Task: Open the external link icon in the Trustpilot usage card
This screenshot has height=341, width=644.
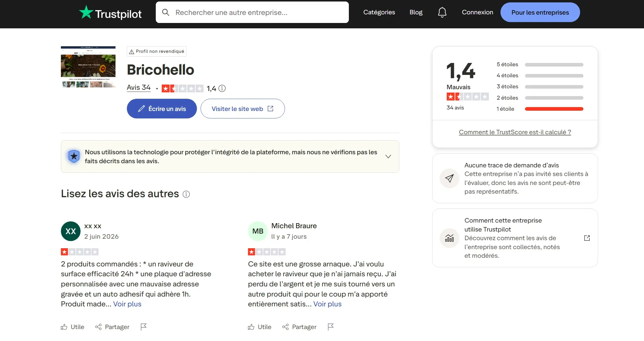Action: [x=587, y=238]
